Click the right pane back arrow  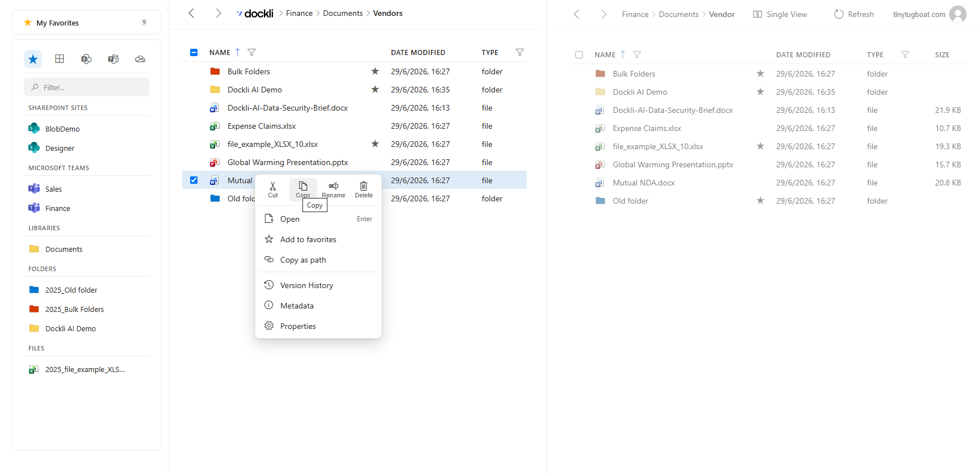[x=577, y=14]
